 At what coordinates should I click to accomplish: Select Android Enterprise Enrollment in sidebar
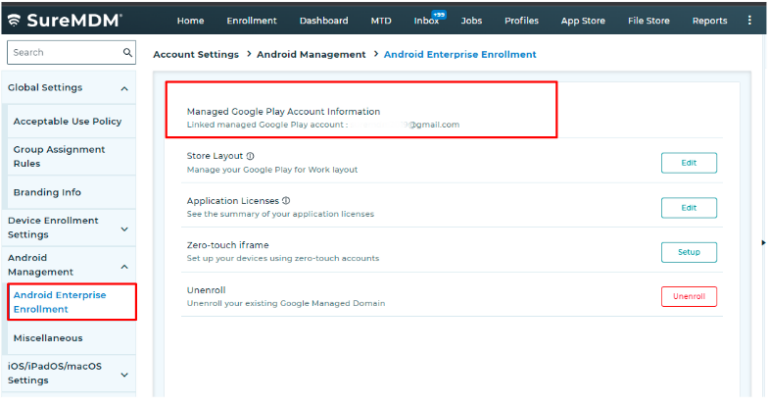72,302
